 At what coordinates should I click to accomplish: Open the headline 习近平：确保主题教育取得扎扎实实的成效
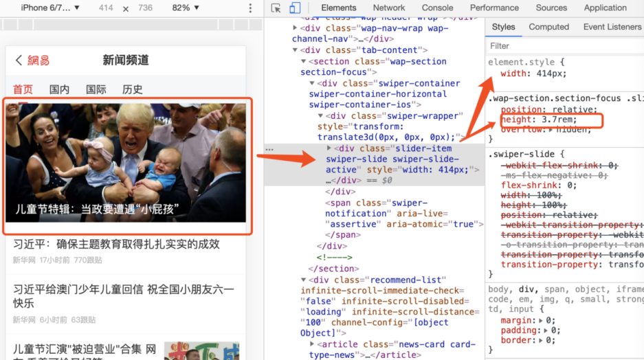(116, 245)
